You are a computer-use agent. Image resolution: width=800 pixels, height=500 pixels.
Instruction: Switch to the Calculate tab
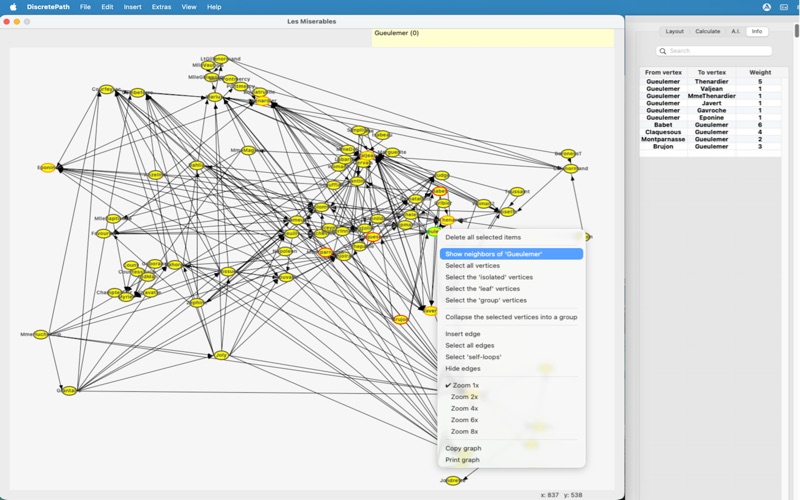point(708,32)
